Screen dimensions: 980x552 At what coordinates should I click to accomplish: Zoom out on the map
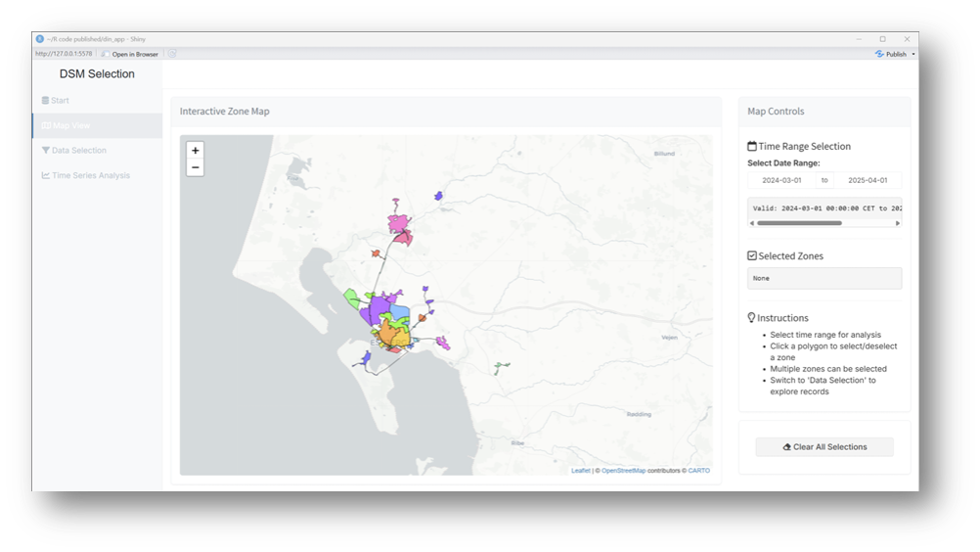click(x=196, y=167)
